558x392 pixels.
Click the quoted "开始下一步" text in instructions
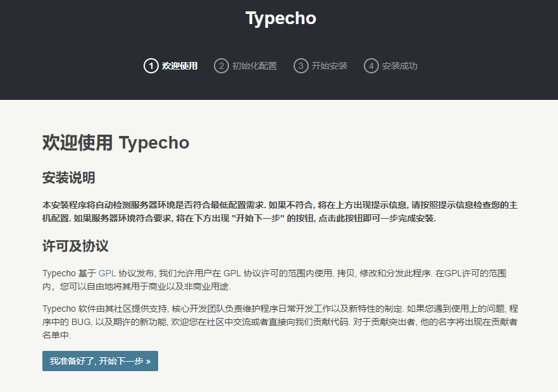point(257,219)
